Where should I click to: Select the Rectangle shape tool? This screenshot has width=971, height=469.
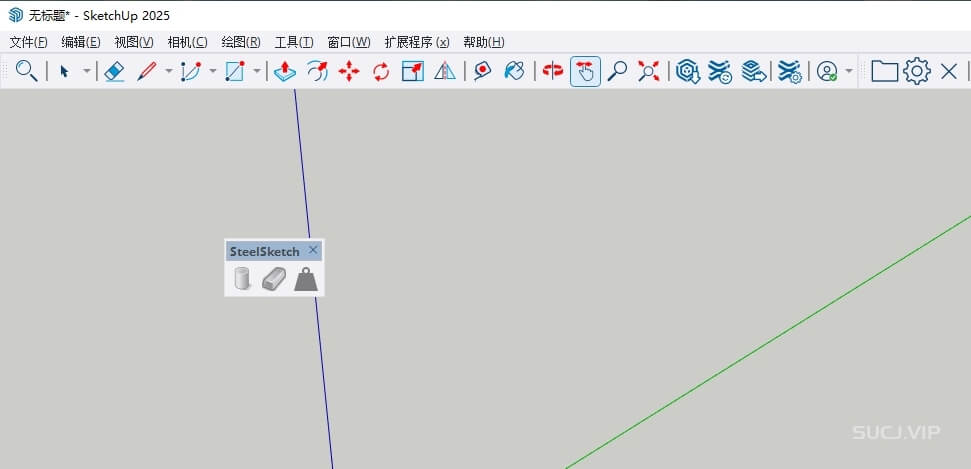pos(235,71)
